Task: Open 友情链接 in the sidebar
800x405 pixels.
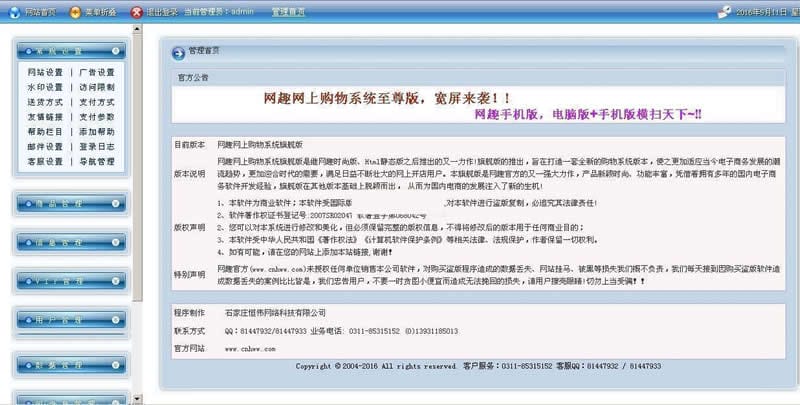Action: point(45,117)
